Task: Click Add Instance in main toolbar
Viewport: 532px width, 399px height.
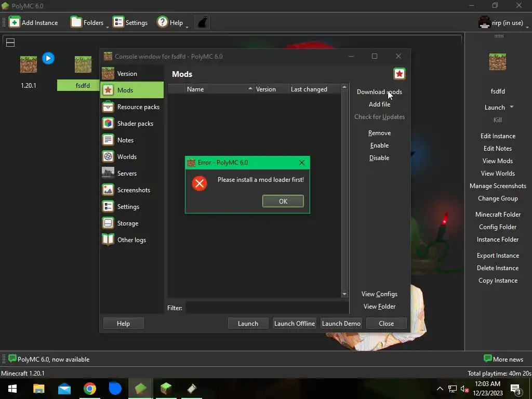Action: coord(33,23)
